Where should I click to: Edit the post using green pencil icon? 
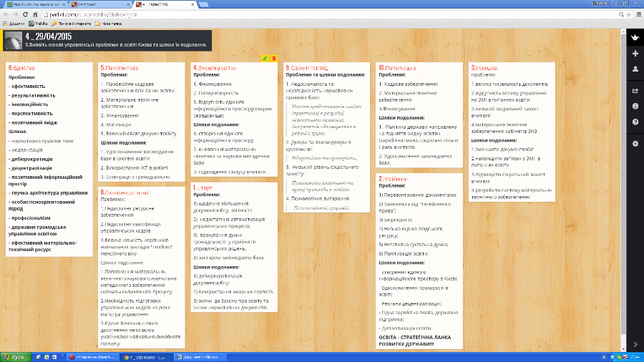[265, 58]
